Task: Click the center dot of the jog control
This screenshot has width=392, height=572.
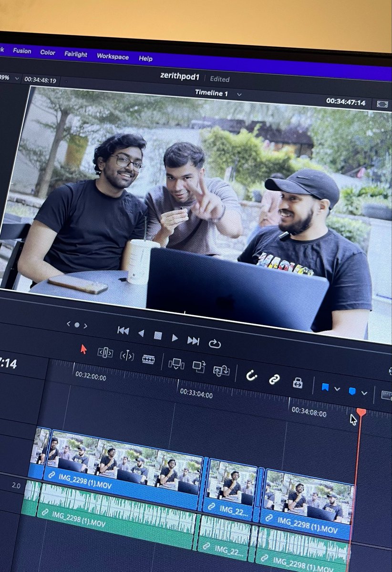Action: [77, 325]
